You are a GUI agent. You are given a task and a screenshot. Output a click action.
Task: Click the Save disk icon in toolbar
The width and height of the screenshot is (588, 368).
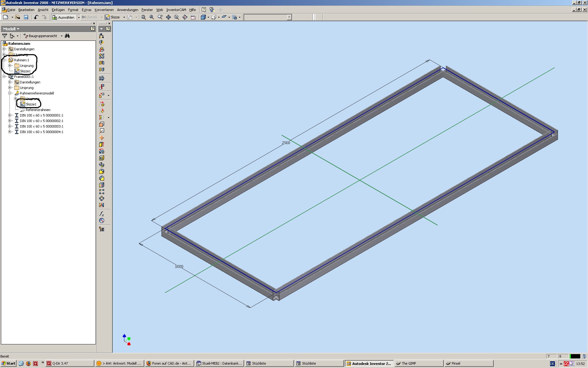[x=26, y=17]
